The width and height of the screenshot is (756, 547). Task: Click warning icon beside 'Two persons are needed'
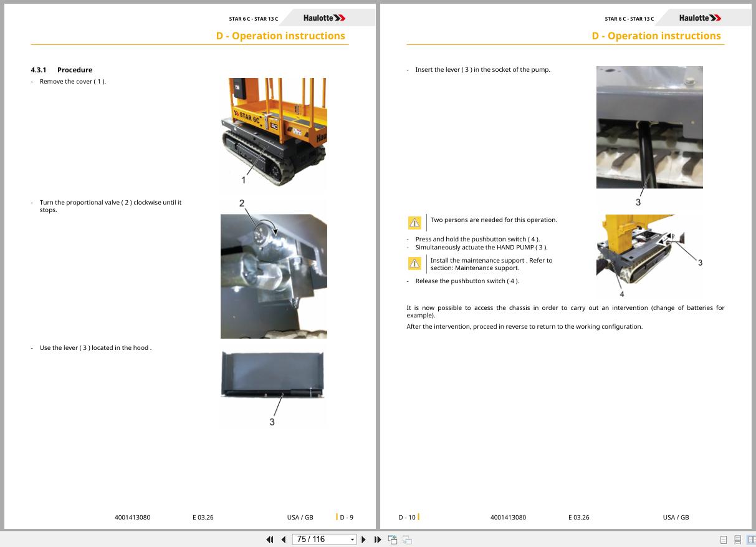[414, 223]
